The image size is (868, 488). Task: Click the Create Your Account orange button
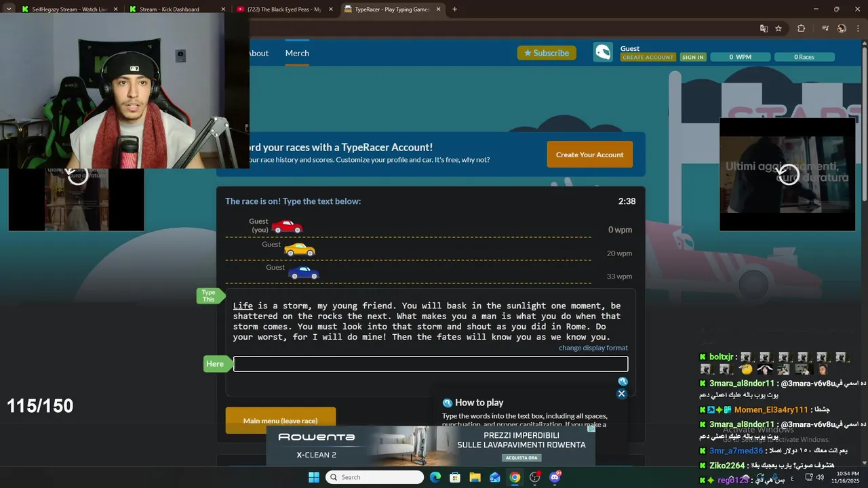point(589,155)
